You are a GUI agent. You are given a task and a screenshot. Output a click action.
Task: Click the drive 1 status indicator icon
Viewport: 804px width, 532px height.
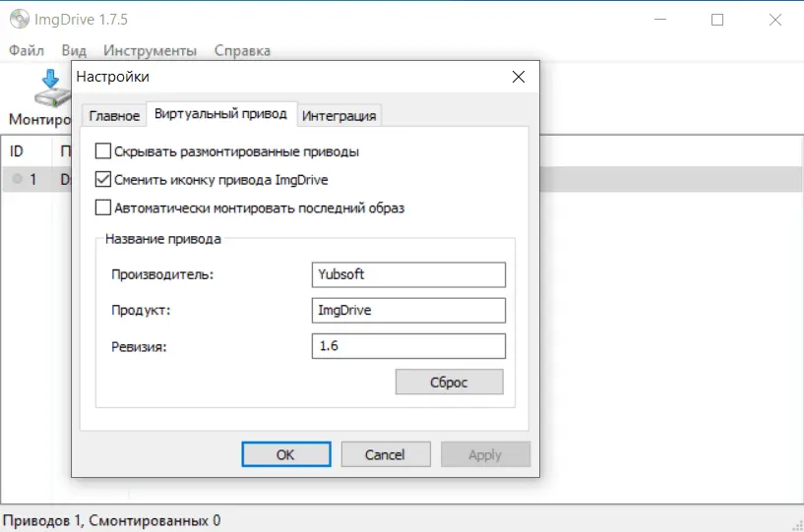click(18, 180)
